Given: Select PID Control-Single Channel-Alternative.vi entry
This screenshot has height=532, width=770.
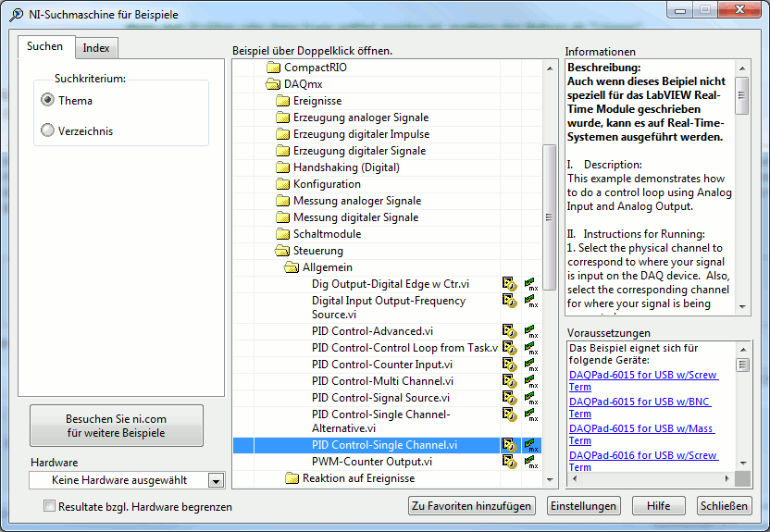Looking at the screenshot, I should click(x=380, y=422).
